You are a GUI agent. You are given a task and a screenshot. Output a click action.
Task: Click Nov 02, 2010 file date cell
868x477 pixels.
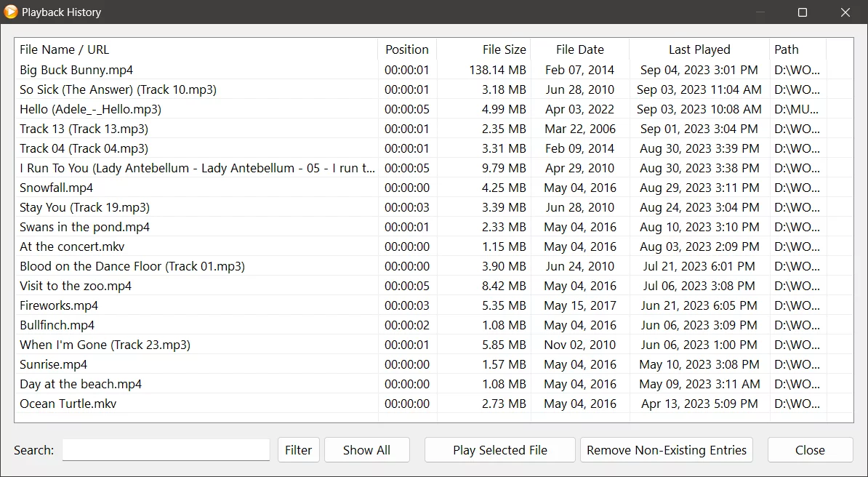(x=579, y=345)
